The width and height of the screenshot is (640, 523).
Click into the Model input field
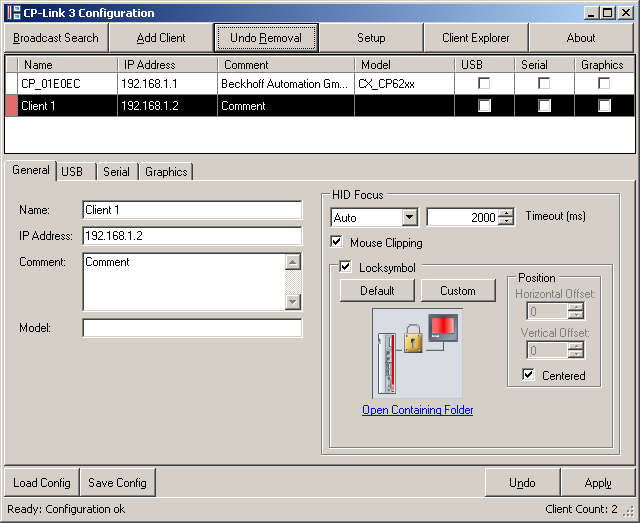point(192,328)
